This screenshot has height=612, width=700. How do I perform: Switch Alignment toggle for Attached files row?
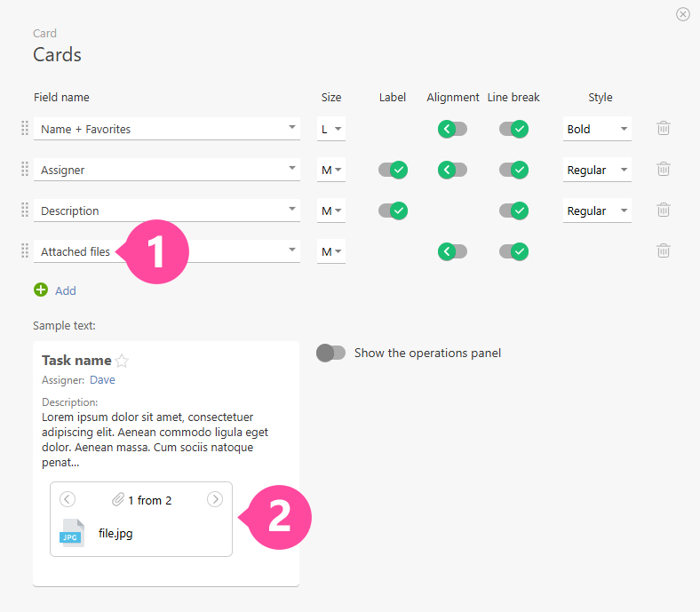tap(452, 251)
